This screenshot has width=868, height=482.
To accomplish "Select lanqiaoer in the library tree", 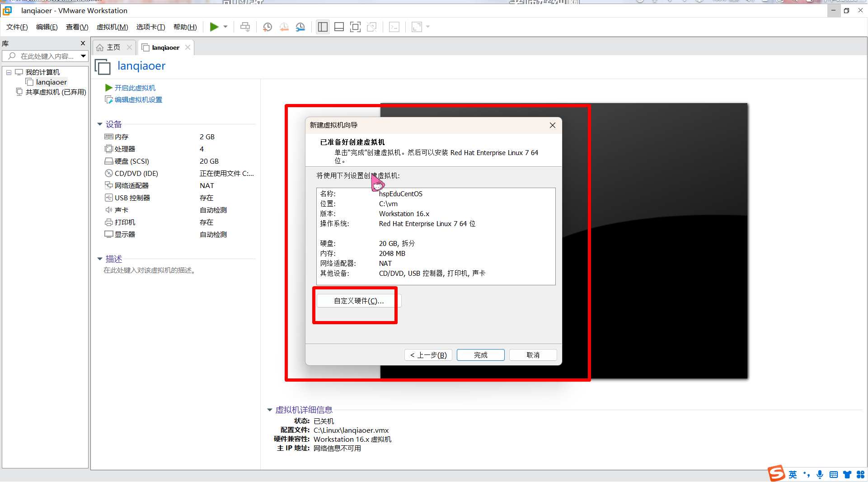I will pos(52,82).
